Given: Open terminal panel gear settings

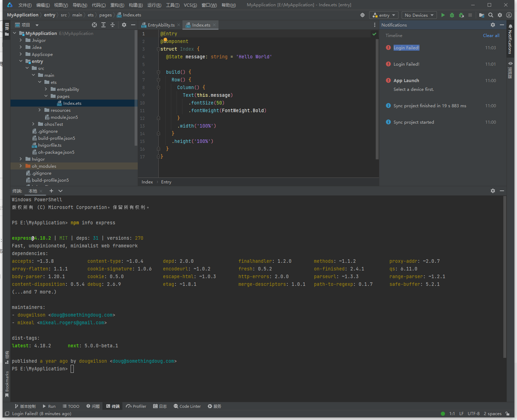Looking at the screenshot, I should point(493,191).
